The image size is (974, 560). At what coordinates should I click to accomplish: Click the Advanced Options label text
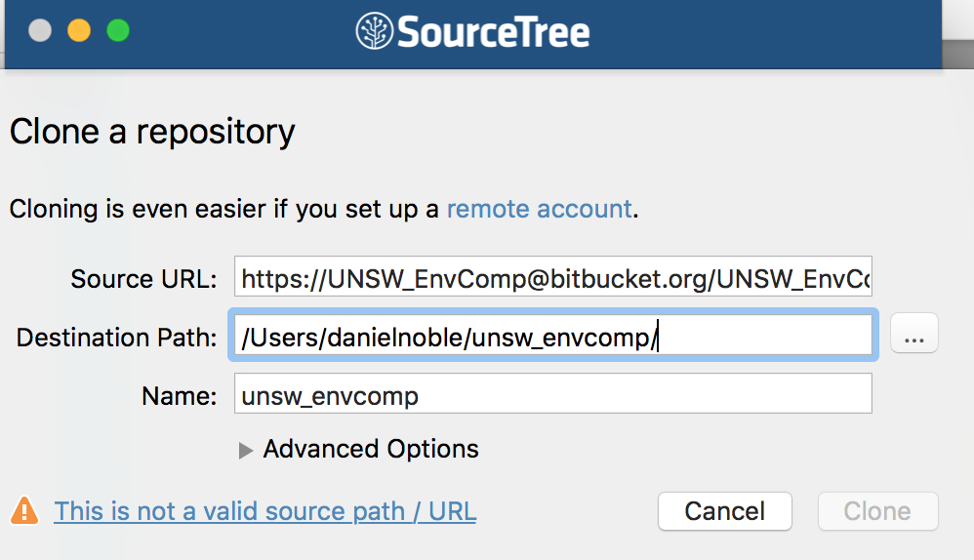[371, 449]
